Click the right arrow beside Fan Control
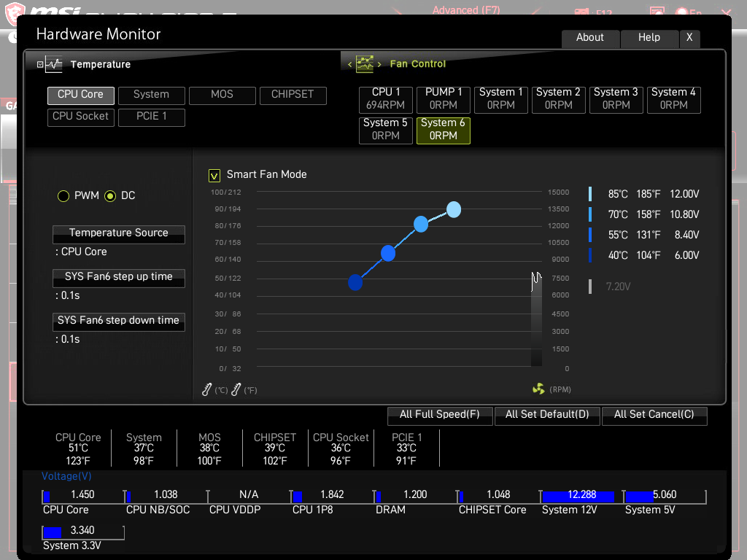 (x=379, y=64)
